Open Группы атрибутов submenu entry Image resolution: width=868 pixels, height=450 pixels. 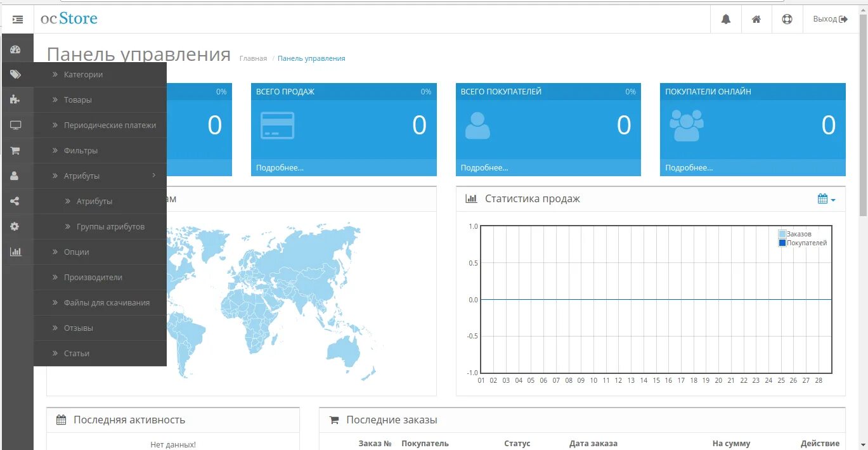click(x=100, y=226)
